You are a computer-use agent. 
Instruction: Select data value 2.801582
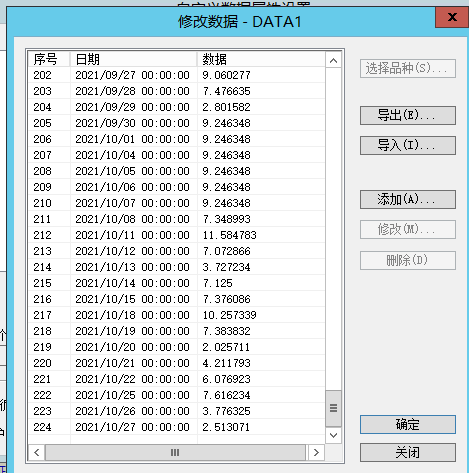point(226,107)
